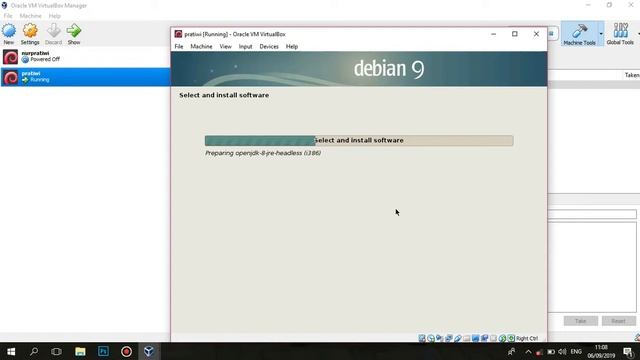Click the Preparing openjdk-8-jre-headless status text
The image size is (640, 360).
coord(263,153)
